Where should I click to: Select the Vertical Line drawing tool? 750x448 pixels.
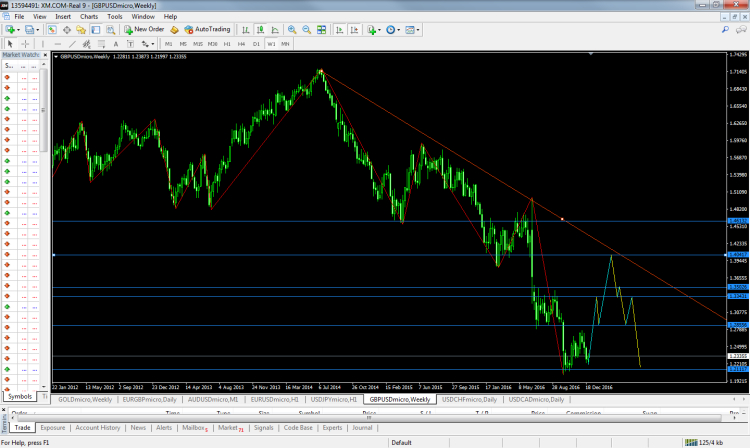pos(43,44)
